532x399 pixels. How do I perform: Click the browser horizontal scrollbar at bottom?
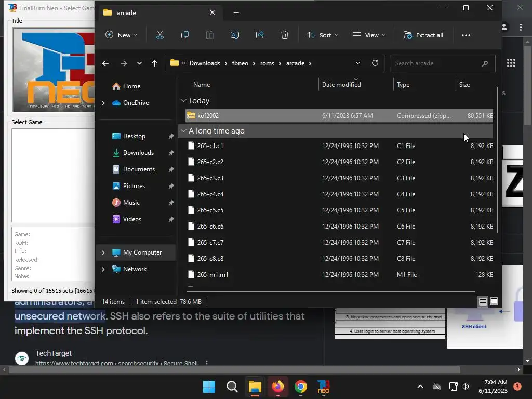(234, 369)
